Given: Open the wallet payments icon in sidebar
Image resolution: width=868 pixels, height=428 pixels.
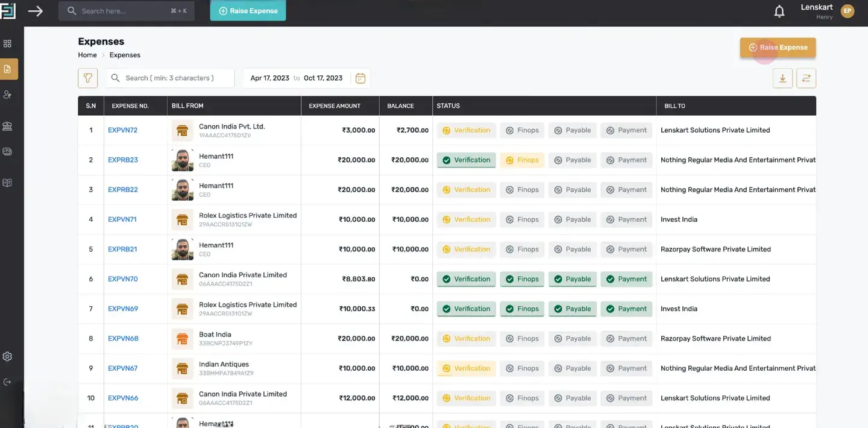Looking at the screenshot, I should coord(7,152).
